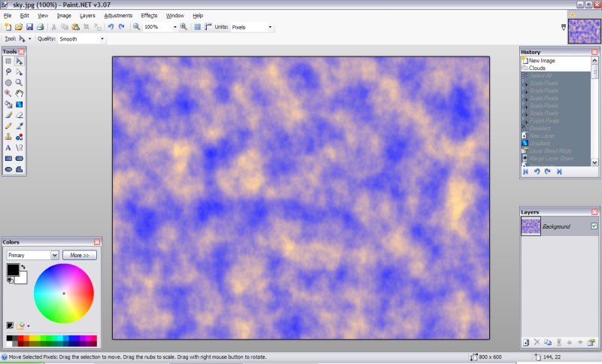Add a new layer in Layers panel
The width and height of the screenshot is (602, 364).
pos(526,342)
